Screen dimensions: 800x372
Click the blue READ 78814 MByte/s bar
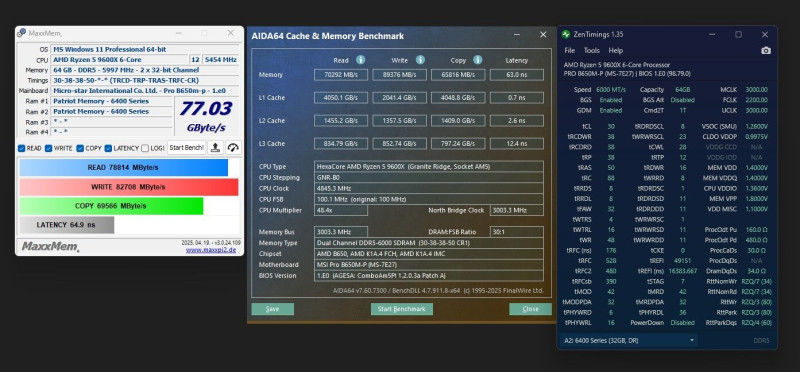123,167
